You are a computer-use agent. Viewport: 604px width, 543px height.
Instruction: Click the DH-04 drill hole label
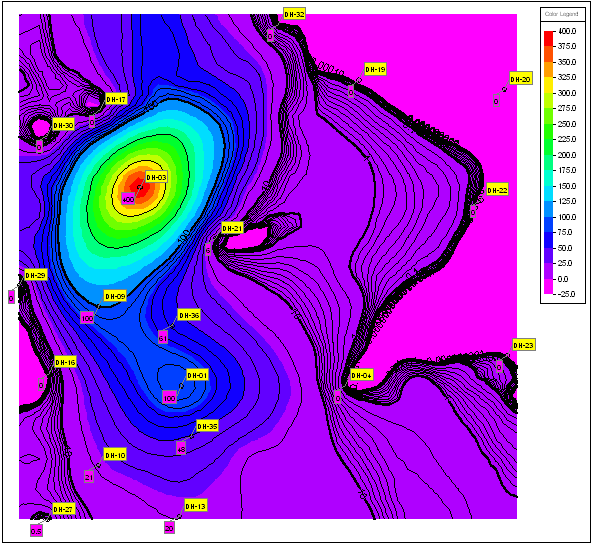pos(361,375)
